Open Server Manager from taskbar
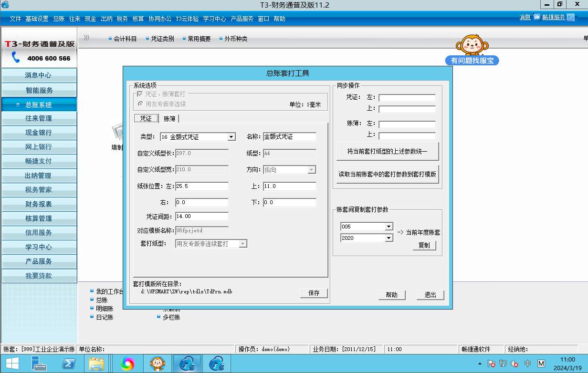Viewport: 588px width, 373px height. pyautogui.click(x=39, y=364)
